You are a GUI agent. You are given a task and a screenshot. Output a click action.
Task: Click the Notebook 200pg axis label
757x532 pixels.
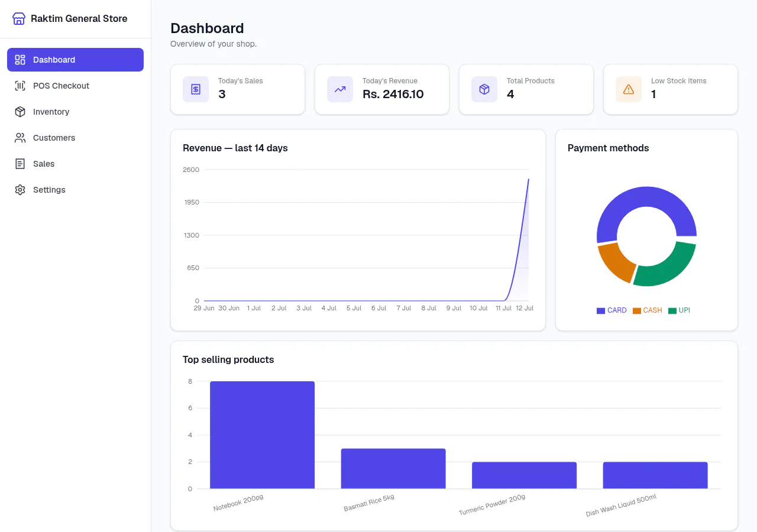(x=238, y=503)
